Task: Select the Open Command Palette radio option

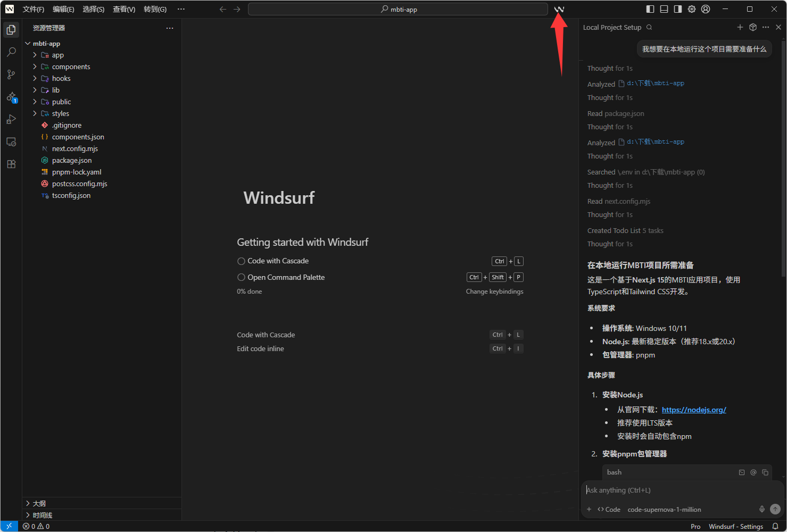Action: 241,278
